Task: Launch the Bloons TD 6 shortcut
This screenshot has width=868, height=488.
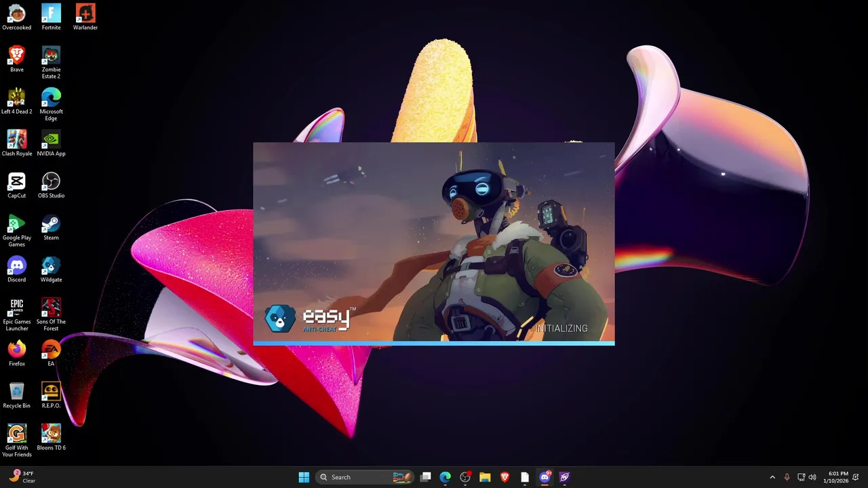Action: tap(51, 437)
